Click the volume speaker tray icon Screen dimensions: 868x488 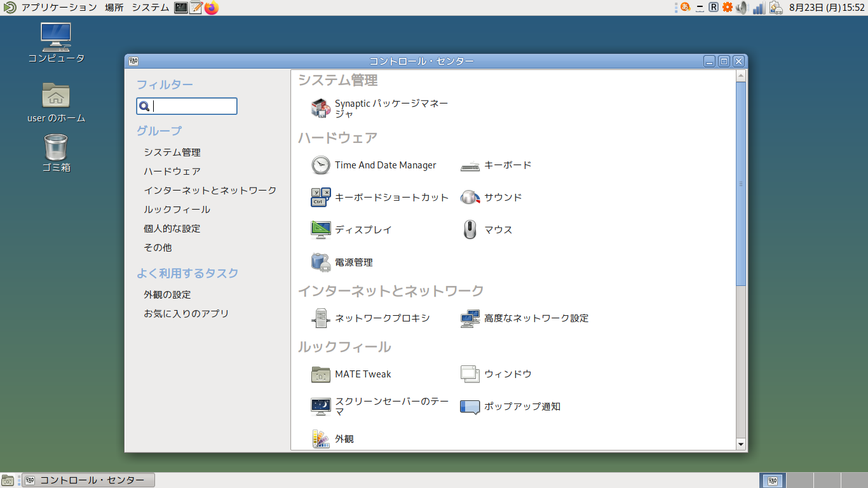[x=742, y=8]
